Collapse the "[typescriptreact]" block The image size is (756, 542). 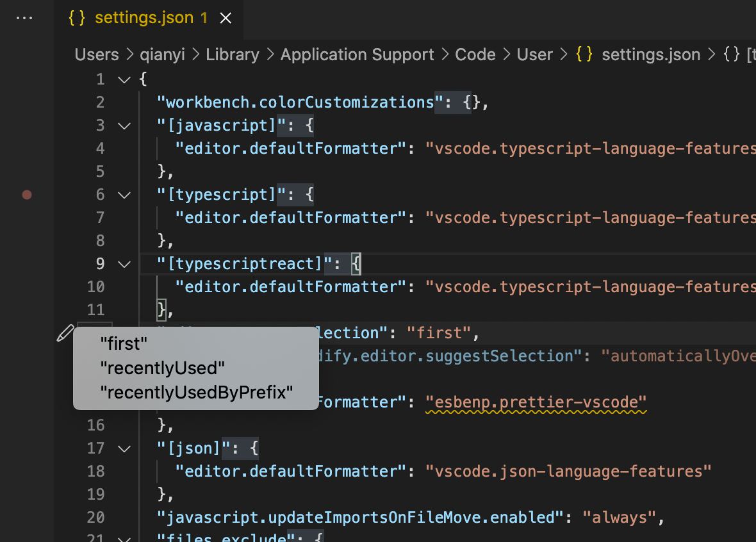124,263
